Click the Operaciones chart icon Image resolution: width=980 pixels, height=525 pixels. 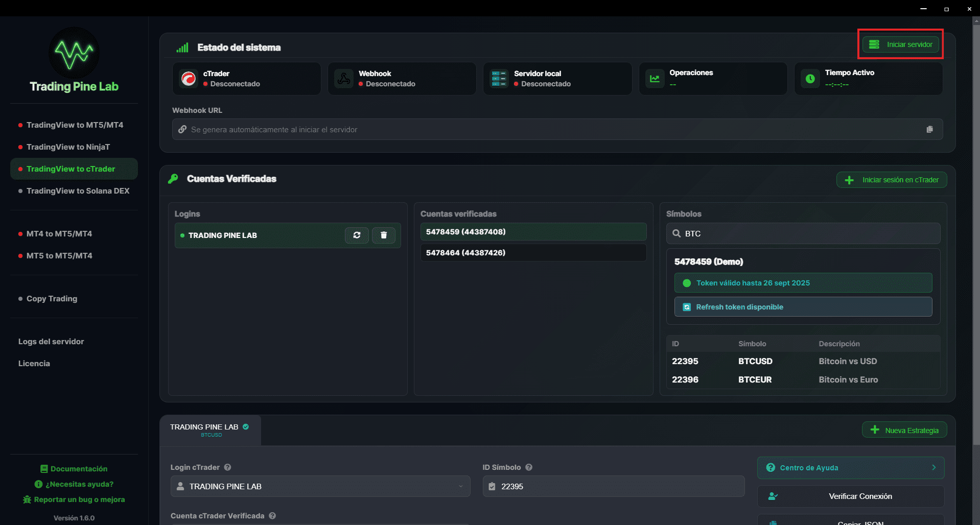pos(655,78)
